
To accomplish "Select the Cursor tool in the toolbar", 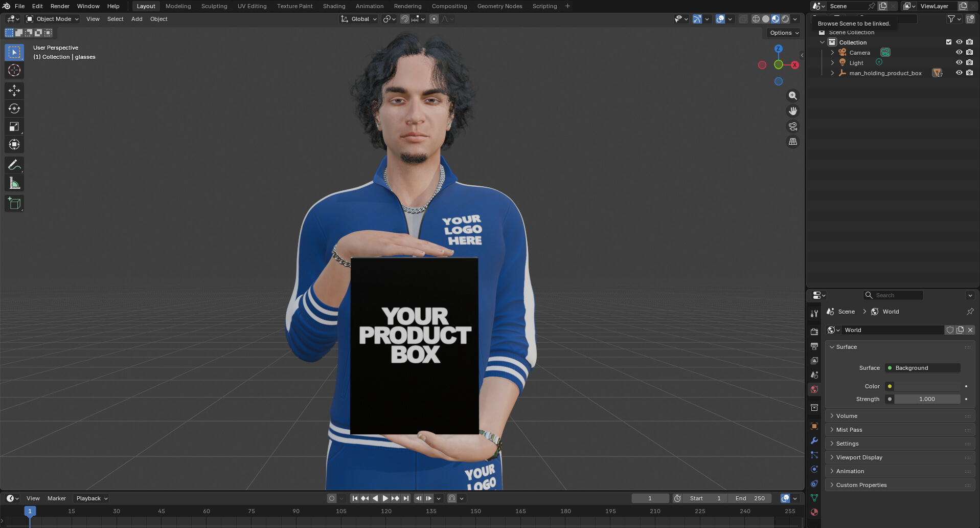I will click(14, 70).
